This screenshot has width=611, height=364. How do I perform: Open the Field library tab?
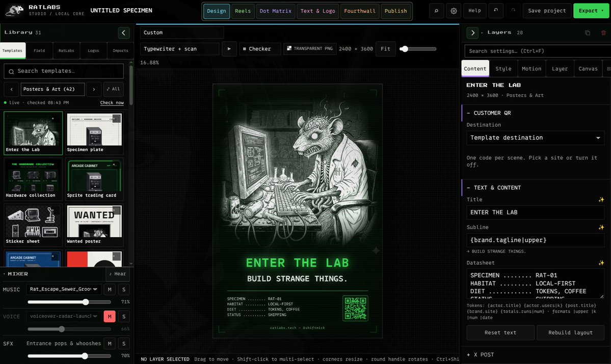pyautogui.click(x=39, y=50)
